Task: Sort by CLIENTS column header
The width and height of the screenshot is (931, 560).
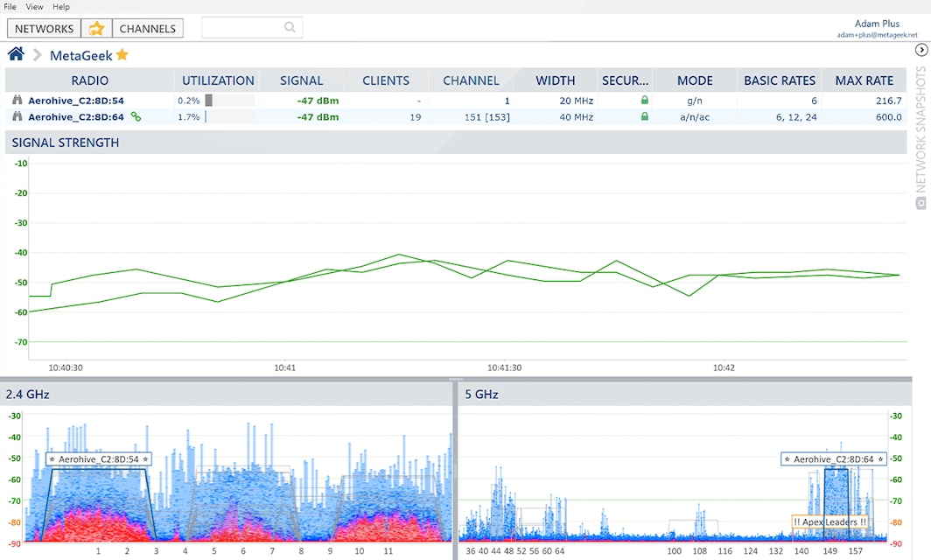Action: 386,80
